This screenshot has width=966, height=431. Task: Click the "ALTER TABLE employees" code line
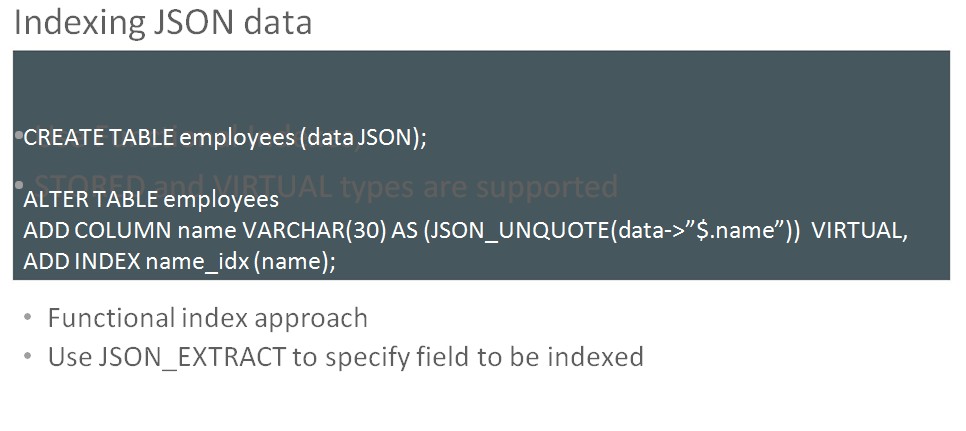tap(151, 200)
